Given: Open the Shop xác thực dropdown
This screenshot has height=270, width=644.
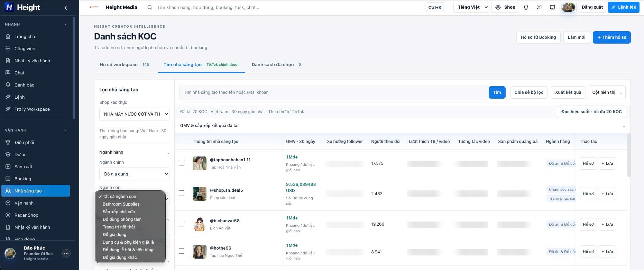Looking at the screenshot, I should pos(134,114).
